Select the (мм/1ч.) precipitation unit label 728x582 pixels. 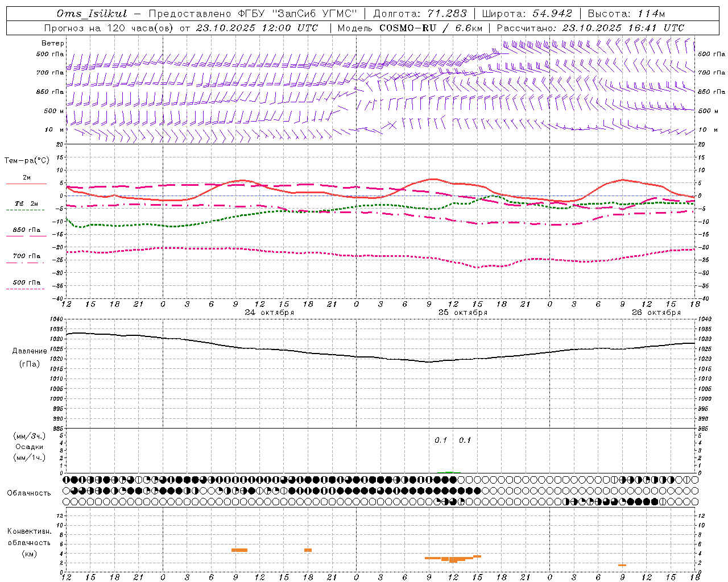(30, 458)
